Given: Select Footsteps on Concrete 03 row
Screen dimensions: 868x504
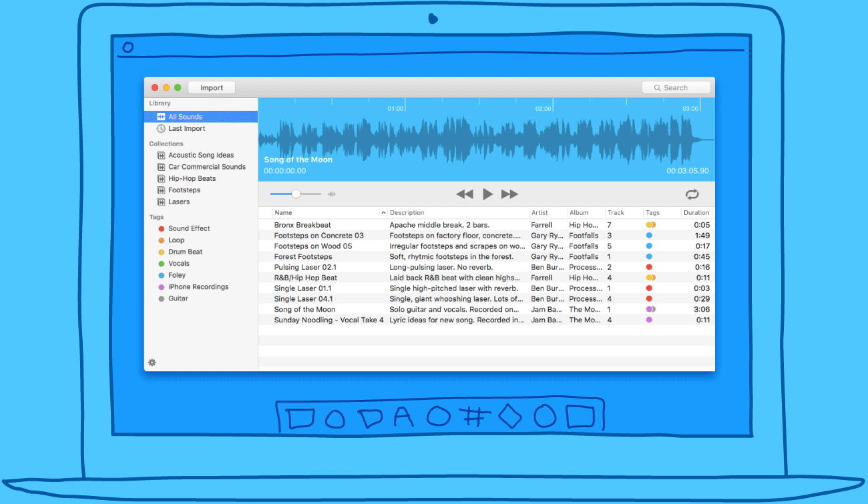Looking at the screenshot, I should pos(486,236).
